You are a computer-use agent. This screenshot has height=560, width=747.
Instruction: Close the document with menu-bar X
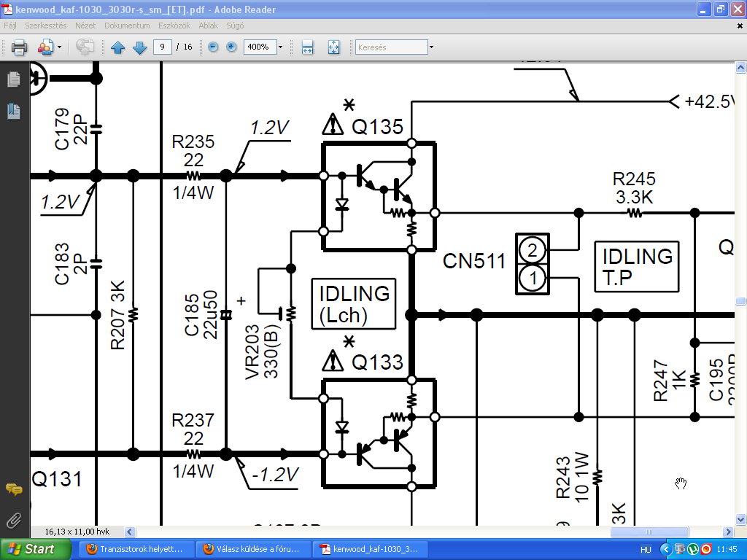(x=740, y=26)
